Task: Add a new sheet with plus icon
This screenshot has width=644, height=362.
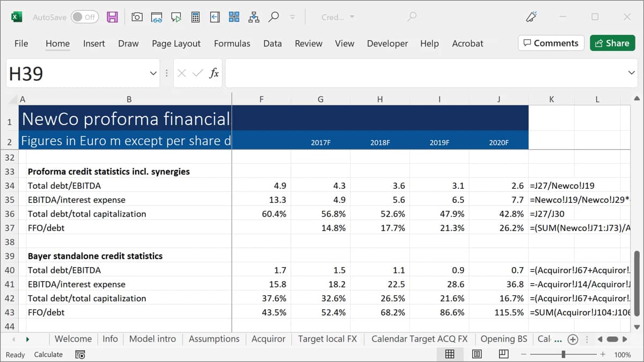Action: pyautogui.click(x=573, y=339)
